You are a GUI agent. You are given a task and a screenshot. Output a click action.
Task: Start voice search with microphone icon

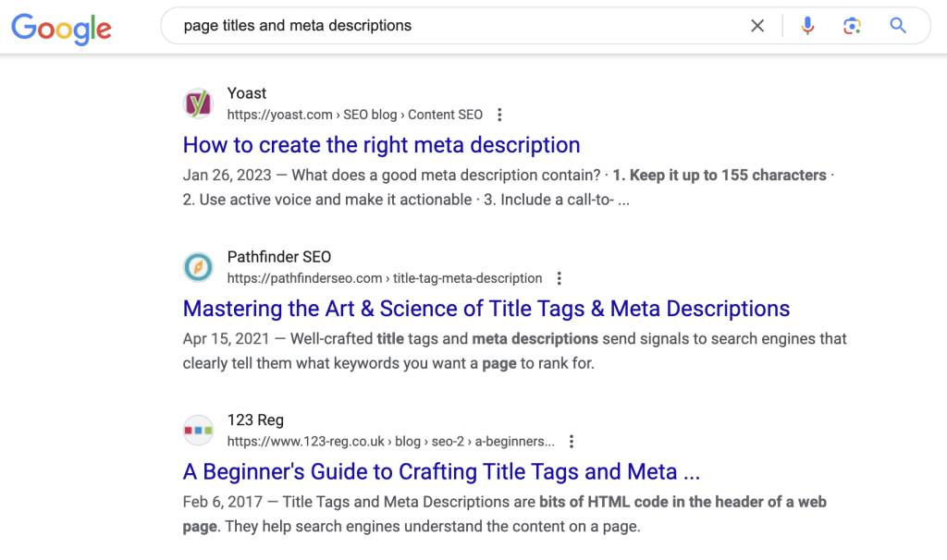pos(807,26)
